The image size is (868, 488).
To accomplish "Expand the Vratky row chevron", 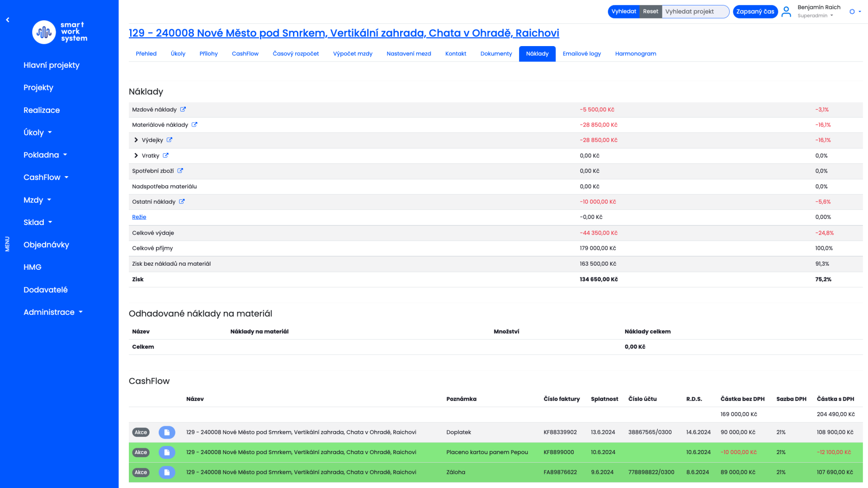I will pyautogui.click(x=136, y=155).
